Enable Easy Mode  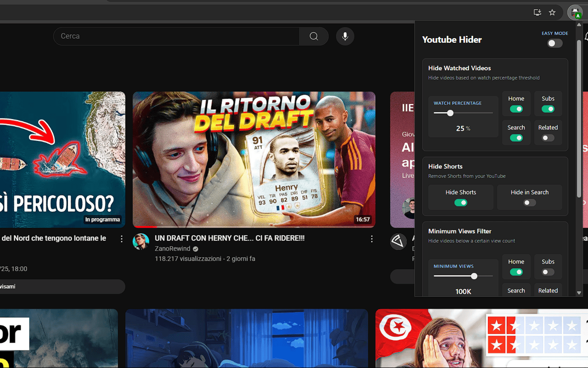pos(554,43)
